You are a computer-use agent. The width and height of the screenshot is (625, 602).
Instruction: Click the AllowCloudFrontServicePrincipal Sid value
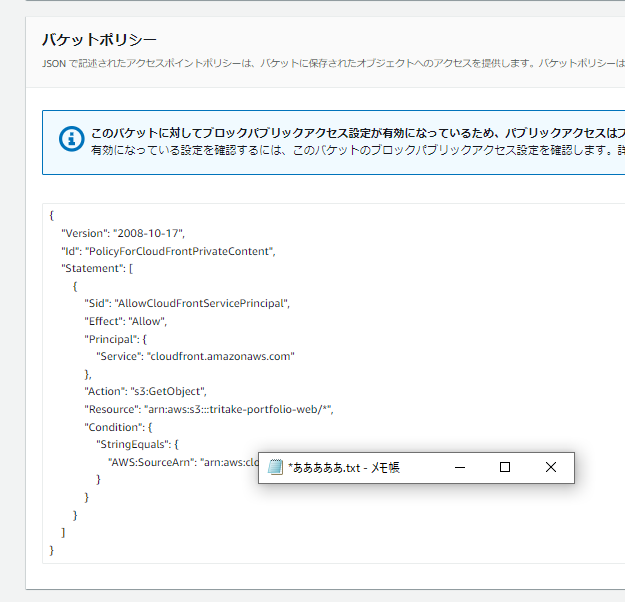click(202, 303)
